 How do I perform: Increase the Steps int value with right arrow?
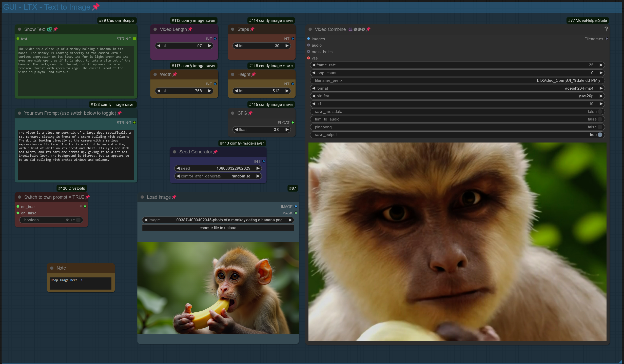coord(287,46)
